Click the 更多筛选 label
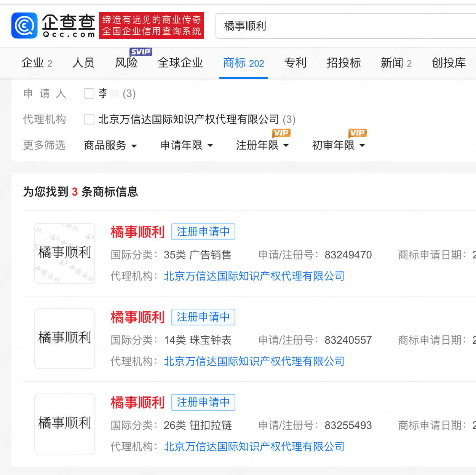The image size is (476, 475). coord(44,145)
